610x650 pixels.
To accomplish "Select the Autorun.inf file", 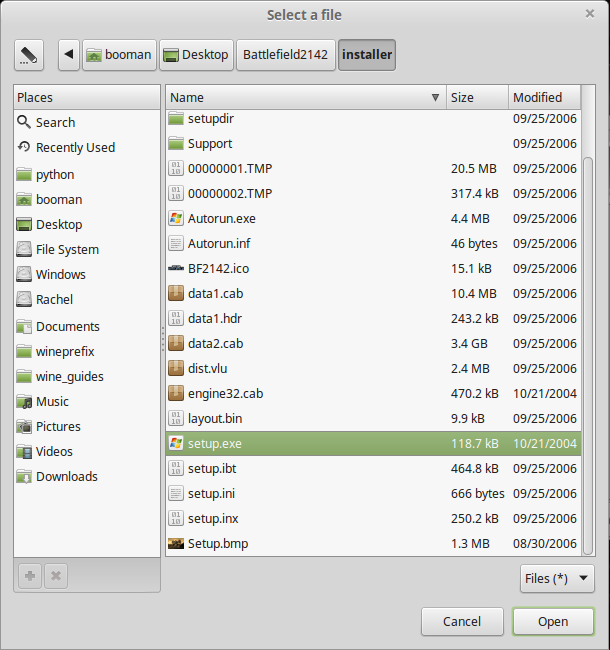I will pos(373,243).
